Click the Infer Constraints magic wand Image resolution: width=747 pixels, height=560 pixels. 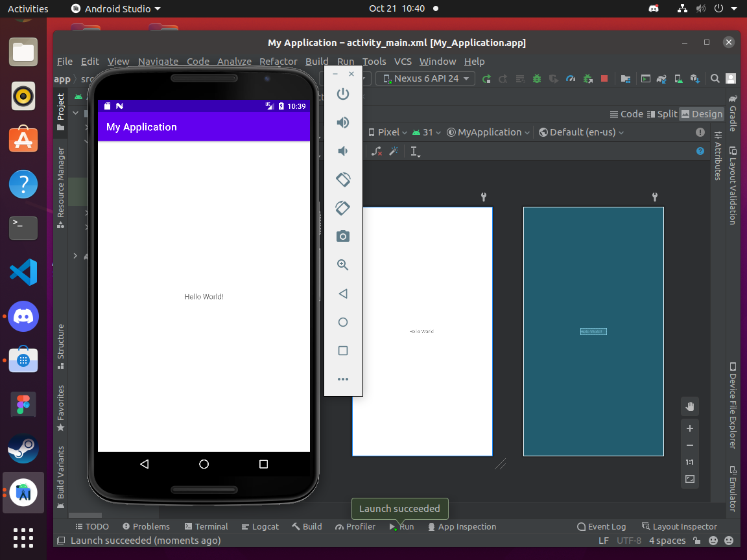pos(394,152)
